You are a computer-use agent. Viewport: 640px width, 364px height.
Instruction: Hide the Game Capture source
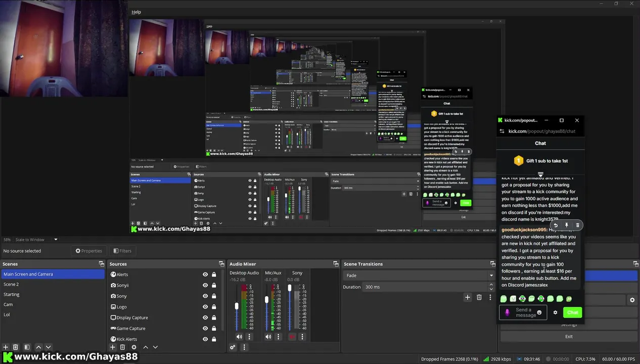point(205,329)
